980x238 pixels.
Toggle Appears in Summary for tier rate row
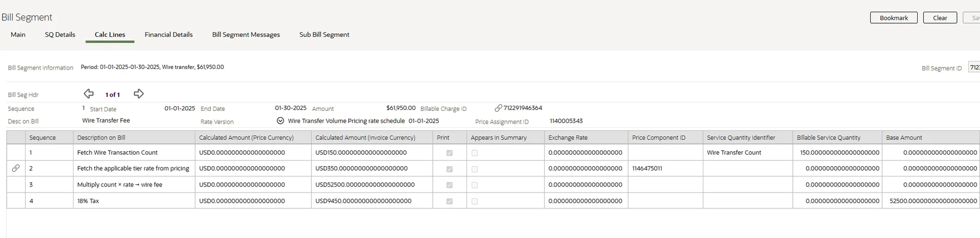pyautogui.click(x=475, y=169)
